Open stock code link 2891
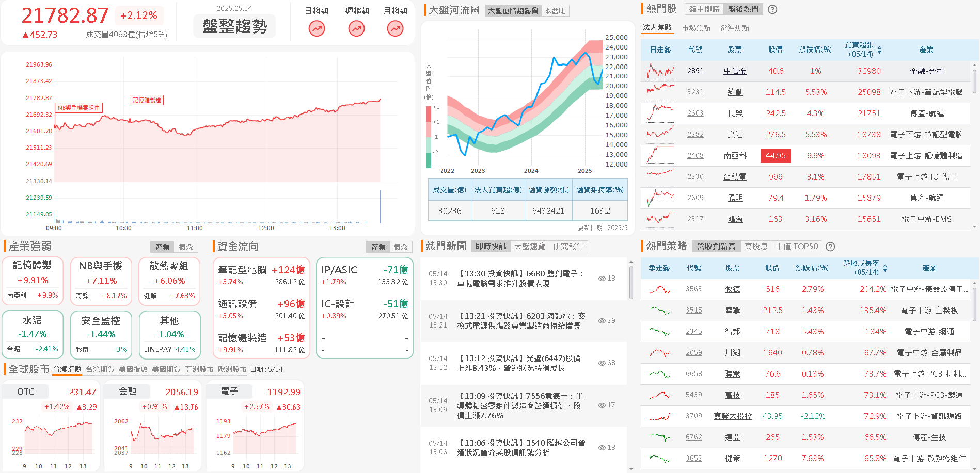The image size is (980, 473). [x=696, y=71]
